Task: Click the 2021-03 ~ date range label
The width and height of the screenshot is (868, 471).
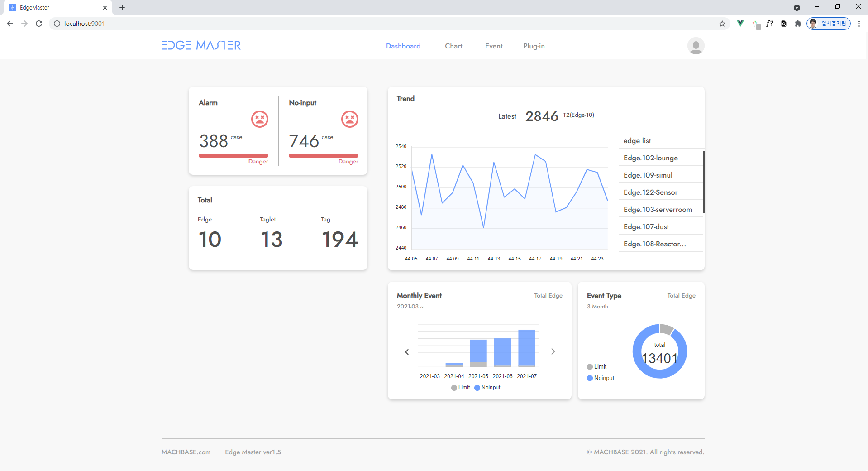Action: click(x=410, y=307)
